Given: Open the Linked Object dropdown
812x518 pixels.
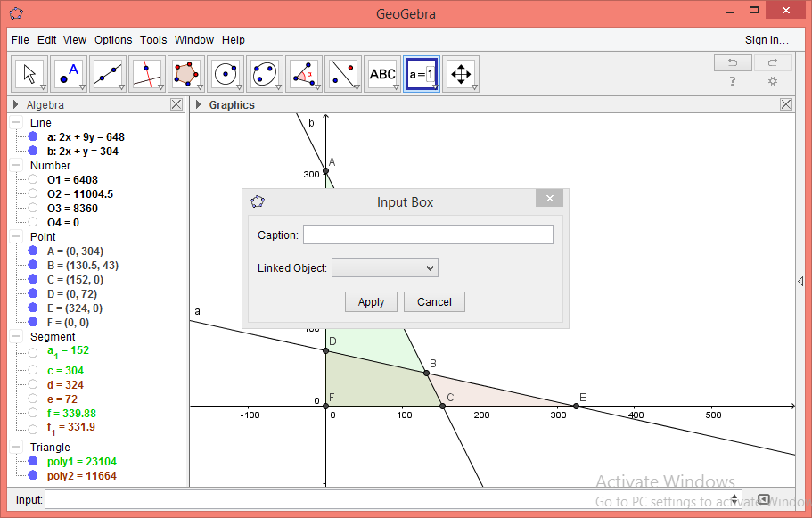Looking at the screenshot, I should click(384, 267).
